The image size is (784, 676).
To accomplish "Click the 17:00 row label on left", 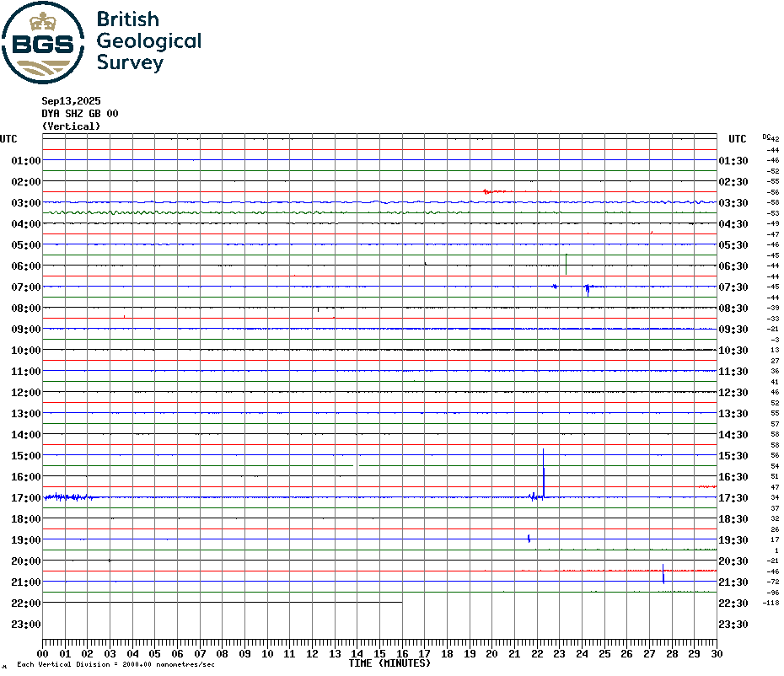I will [26, 497].
